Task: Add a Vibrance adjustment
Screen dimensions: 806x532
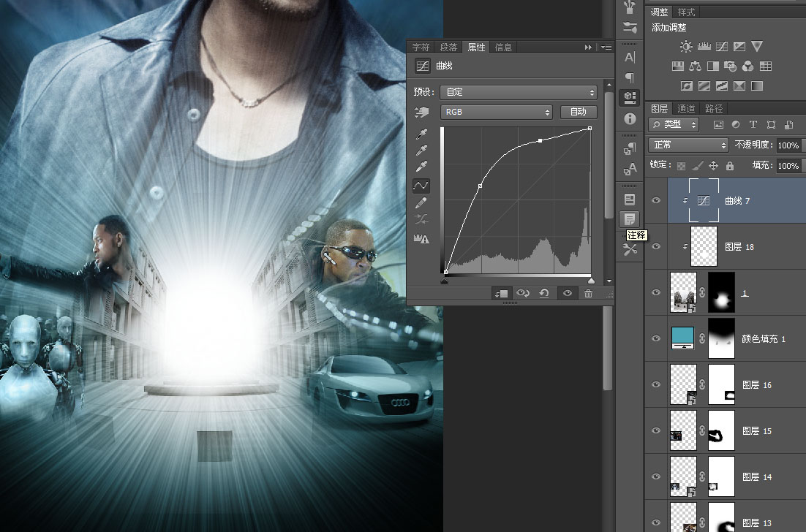Action: pyautogui.click(x=757, y=47)
